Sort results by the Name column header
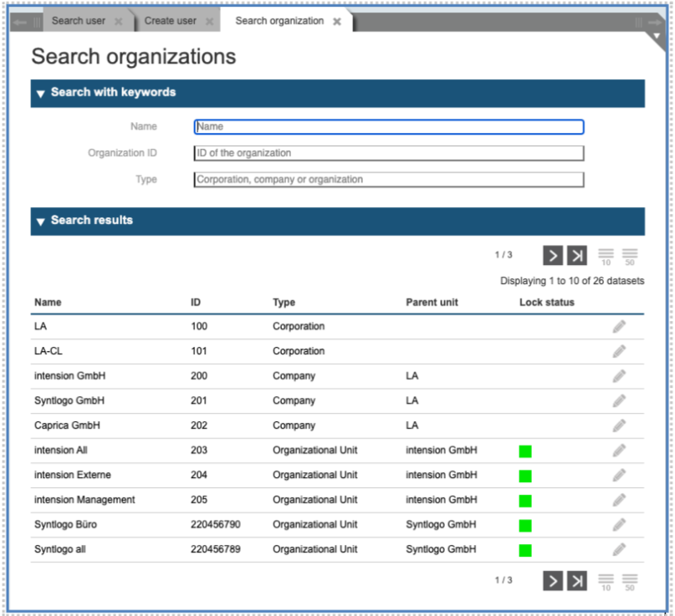This screenshot has height=616, width=675. (48, 303)
